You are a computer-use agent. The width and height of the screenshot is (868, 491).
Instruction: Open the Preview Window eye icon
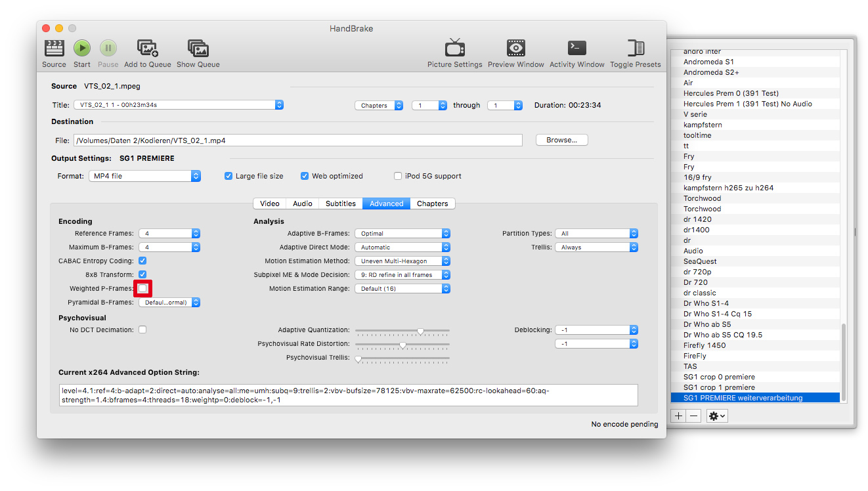point(515,49)
